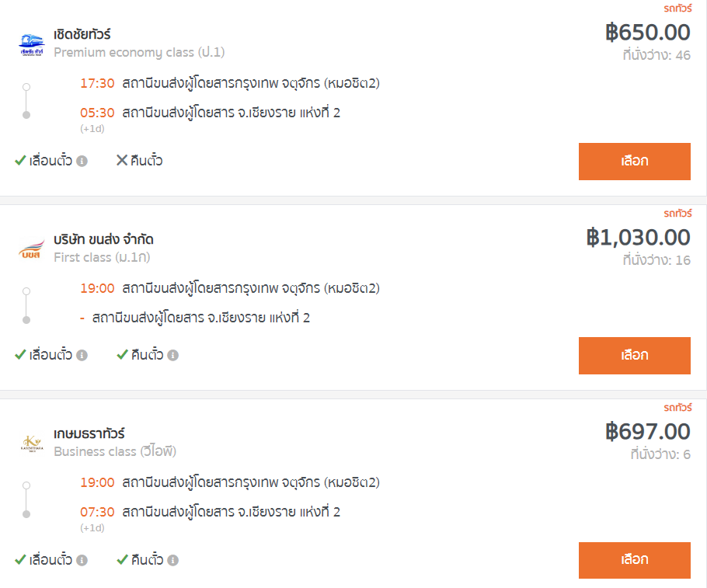Click the เกษมธราทัวร์ company logo

32,443
